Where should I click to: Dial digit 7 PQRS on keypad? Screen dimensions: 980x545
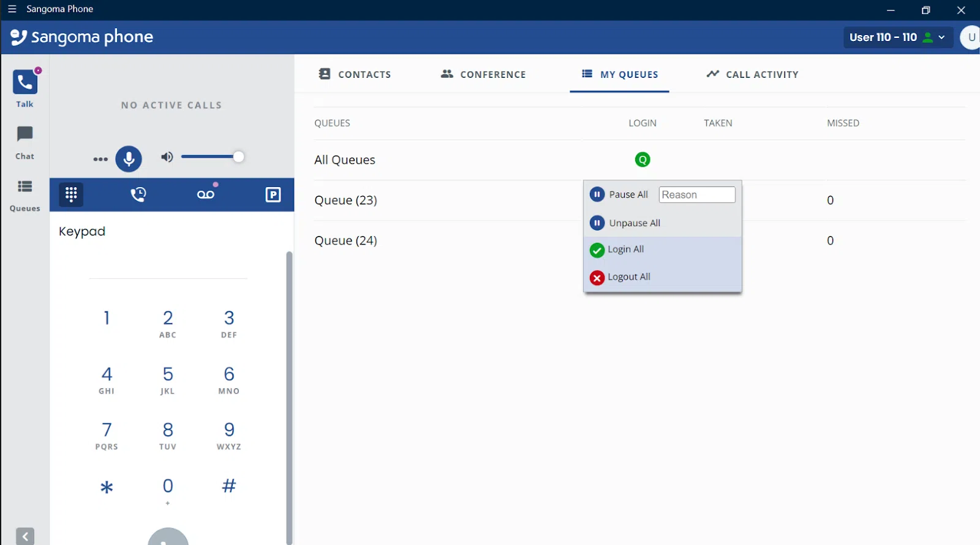[x=107, y=436]
